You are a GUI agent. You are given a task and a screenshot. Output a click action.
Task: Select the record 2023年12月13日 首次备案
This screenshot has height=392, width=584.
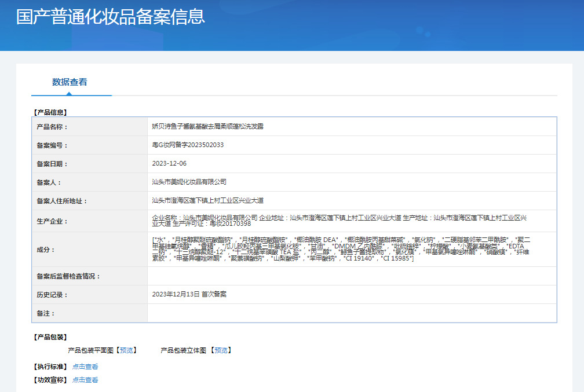pyautogui.click(x=189, y=295)
